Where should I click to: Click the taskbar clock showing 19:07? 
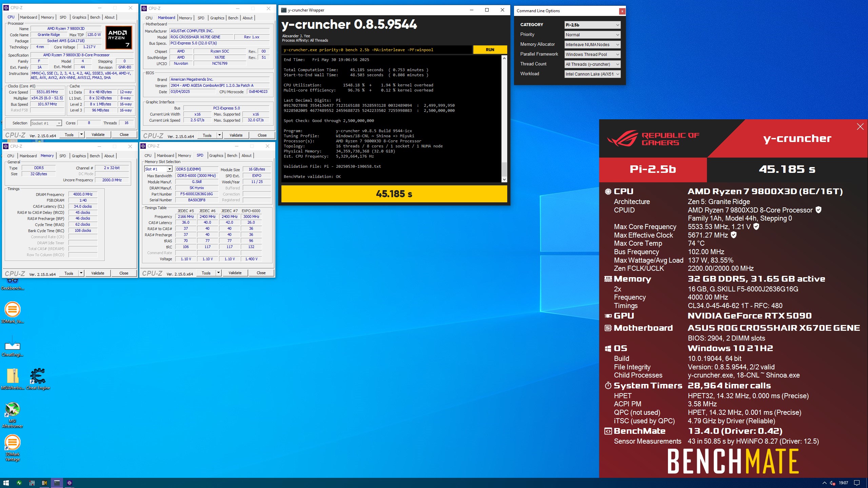click(843, 483)
